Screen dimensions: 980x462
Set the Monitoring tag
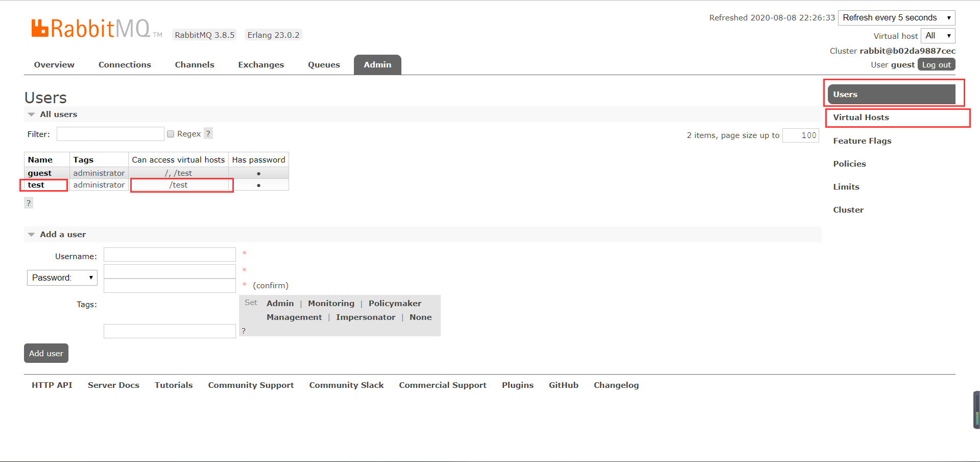(x=331, y=304)
